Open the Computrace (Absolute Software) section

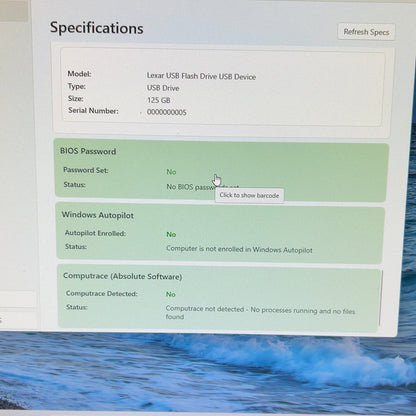(x=122, y=276)
